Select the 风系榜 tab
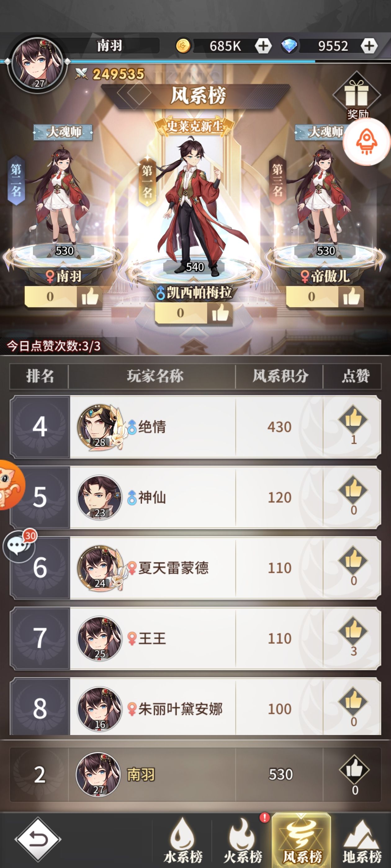Viewport: 391px width, 868px height. click(302, 840)
